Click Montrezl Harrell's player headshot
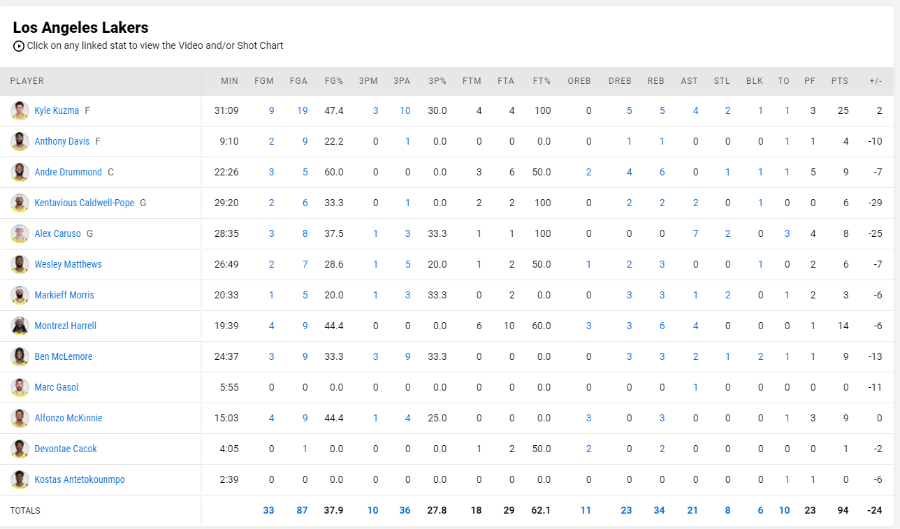Viewport: 900px width, 529px height. click(20, 325)
